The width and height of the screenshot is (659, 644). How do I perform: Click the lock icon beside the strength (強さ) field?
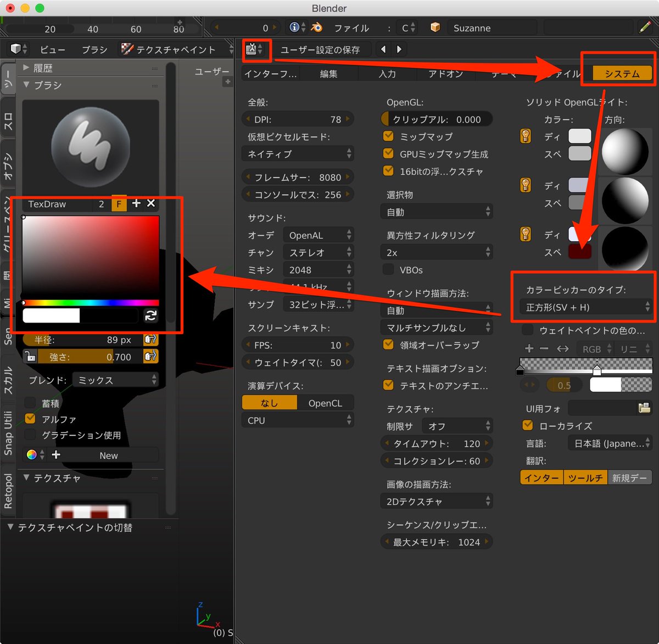coord(30,357)
